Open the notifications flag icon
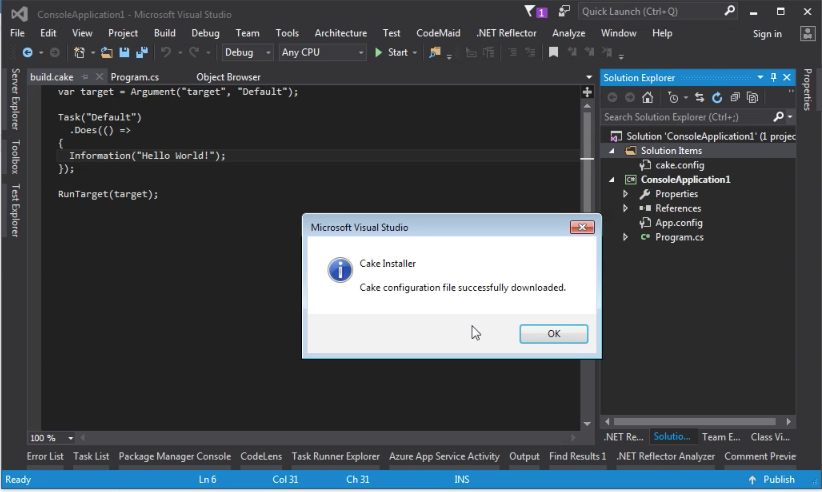 pos(535,12)
